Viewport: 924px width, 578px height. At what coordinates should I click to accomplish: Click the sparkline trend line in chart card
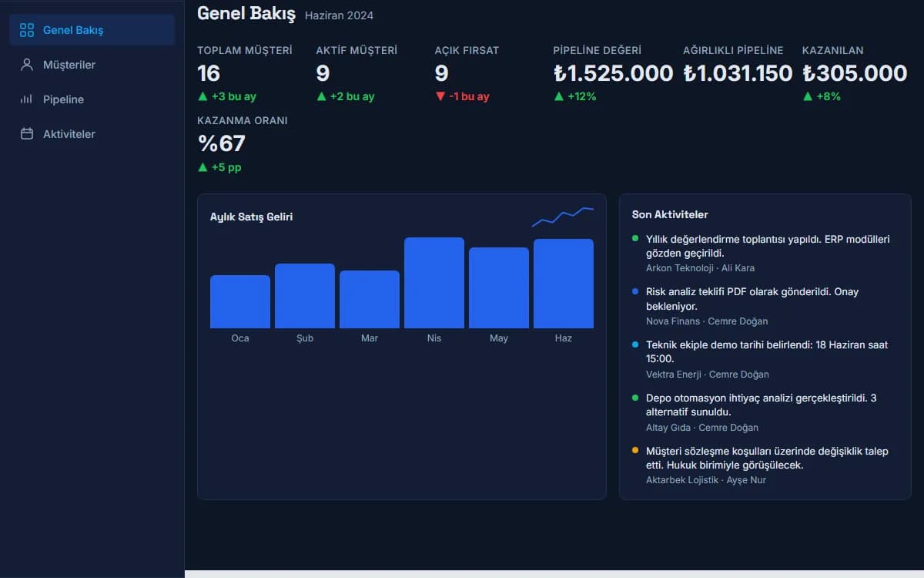(x=563, y=217)
